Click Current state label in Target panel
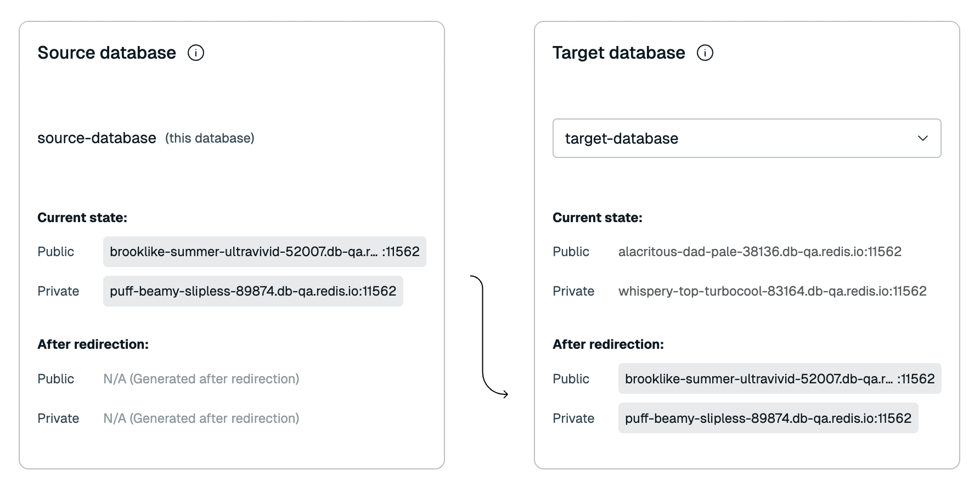 pyautogui.click(x=597, y=218)
